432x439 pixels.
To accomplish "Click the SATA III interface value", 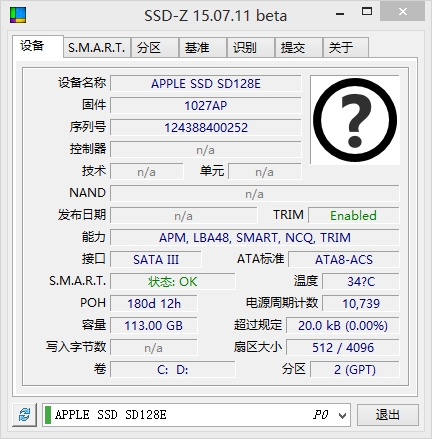I will pyautogui.click(x=156, y=259).
